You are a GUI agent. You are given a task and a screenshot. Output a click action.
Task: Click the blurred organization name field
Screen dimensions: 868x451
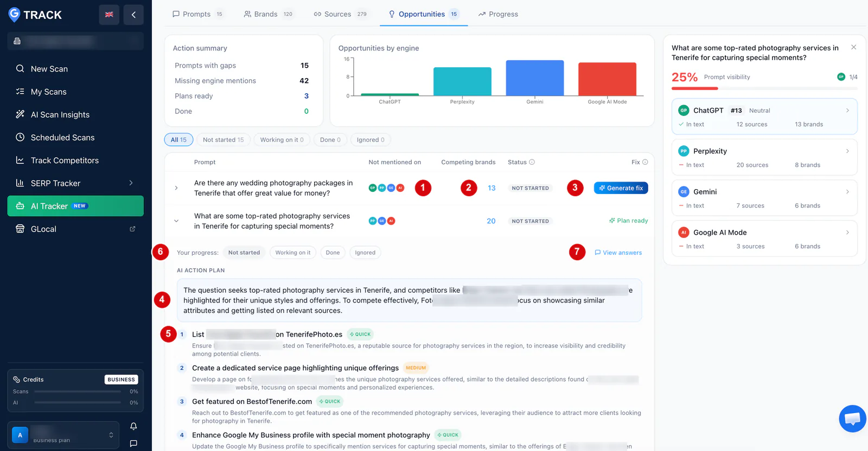75,41
